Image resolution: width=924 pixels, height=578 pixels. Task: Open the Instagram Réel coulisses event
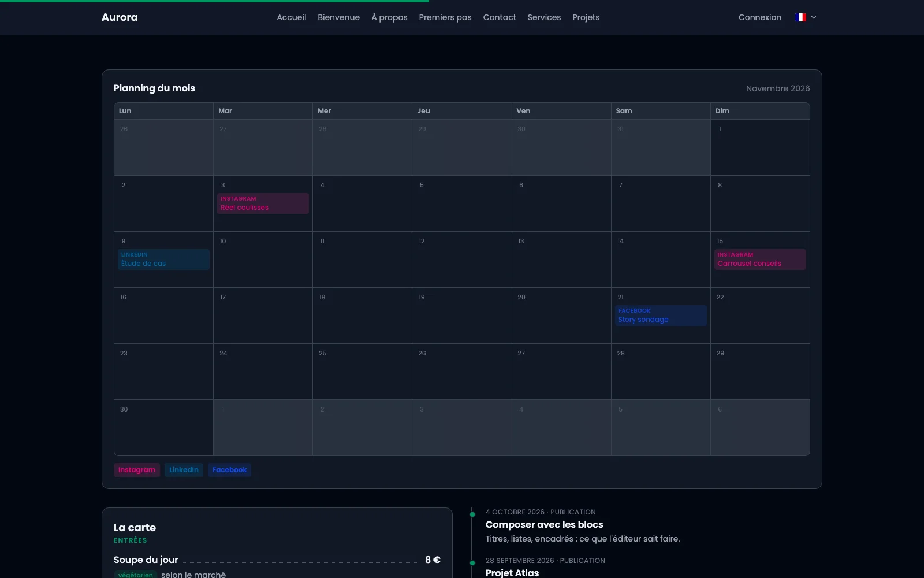(x=263, y=203)
